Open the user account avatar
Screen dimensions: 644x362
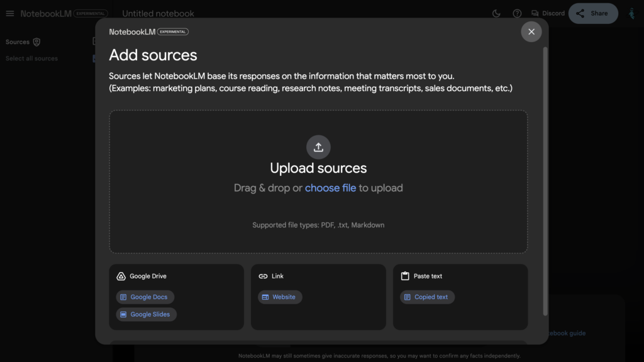coord(631,13)
